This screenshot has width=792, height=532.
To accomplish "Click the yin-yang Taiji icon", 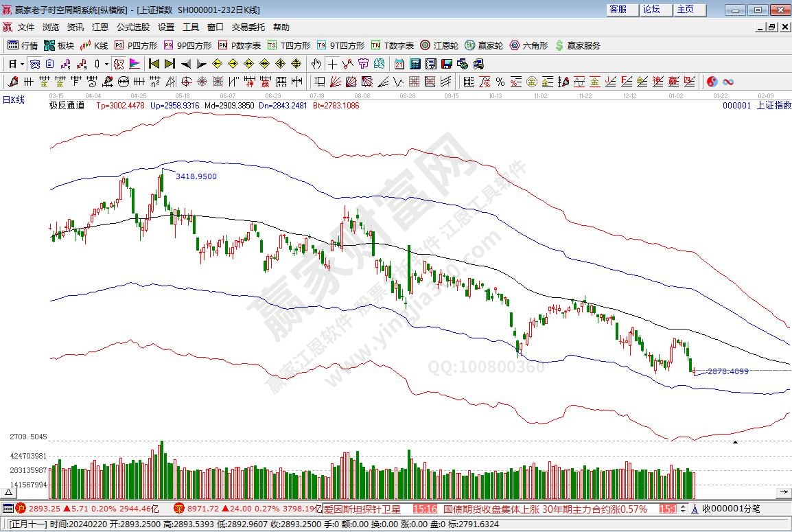I will 712,82.
